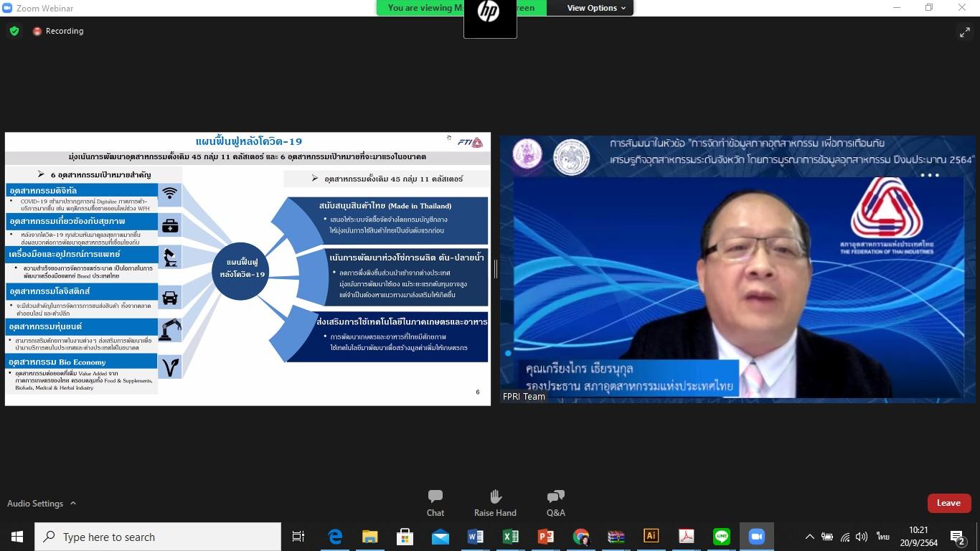Expand the View Options dropdown
Image resolution: width=980 pixels, height=551 pixels.
596,8
